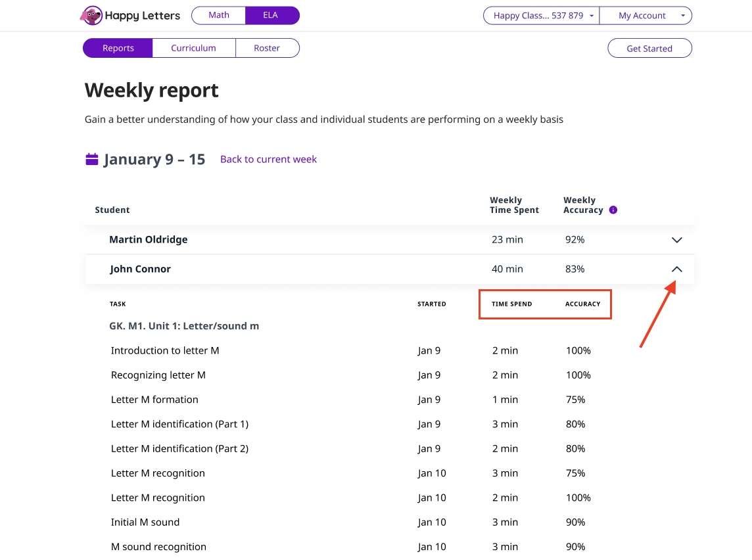Click the Martin Oldridge student name

click(x=149, y=240)
